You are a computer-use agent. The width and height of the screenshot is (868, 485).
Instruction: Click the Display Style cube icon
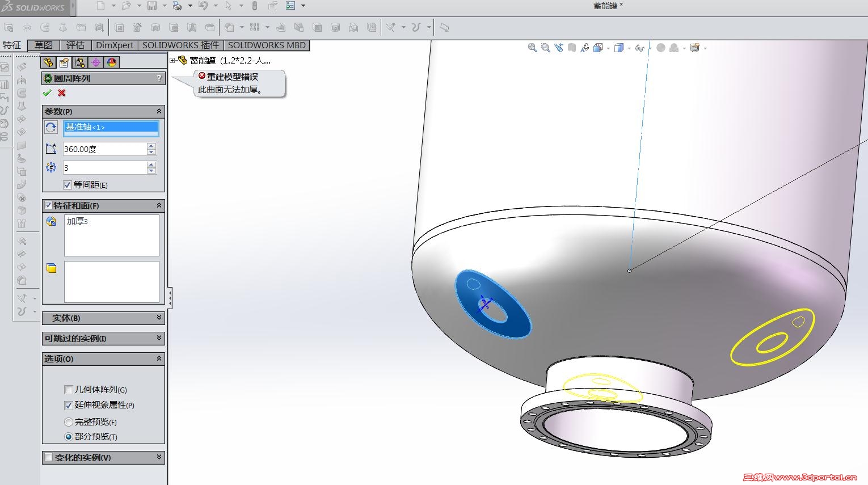[619, 48]
